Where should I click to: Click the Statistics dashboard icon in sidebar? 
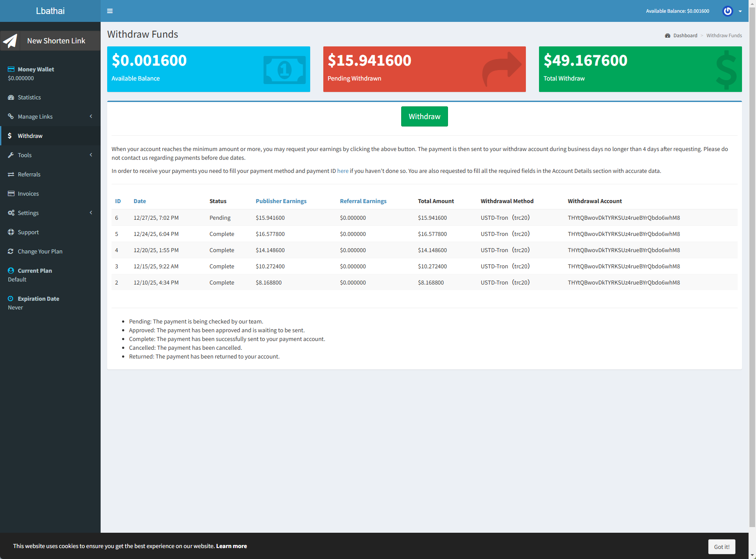coord(11,97)
